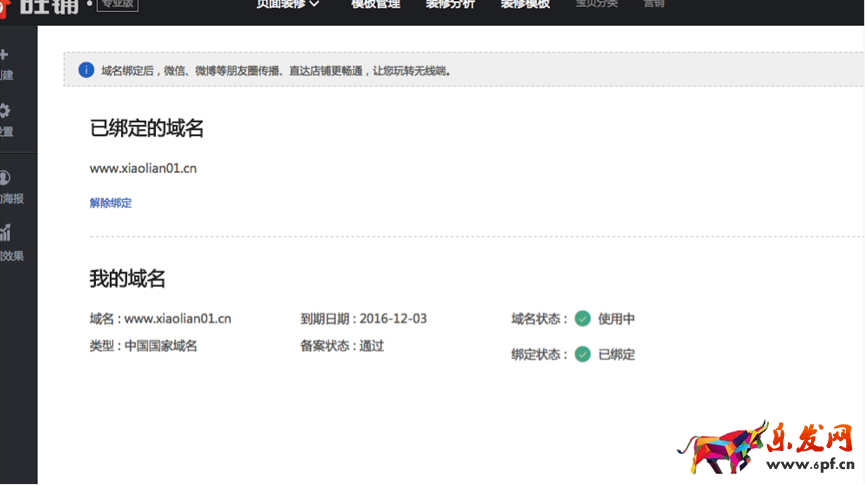This screenshot has width=865, height=485.
Task: Switch to 装修分析 in top navigation
Action: click(x=450, y=4)
